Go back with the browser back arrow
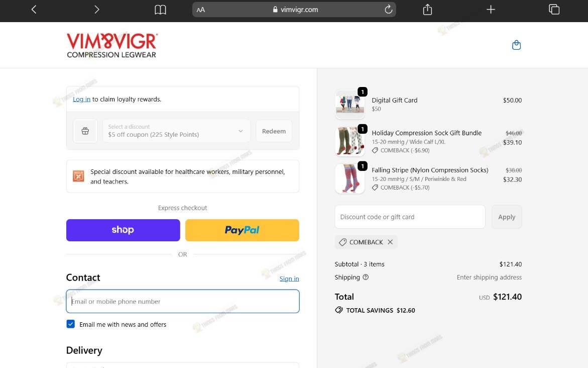Viewport: 588px width, 368px height. coord(34,10)
